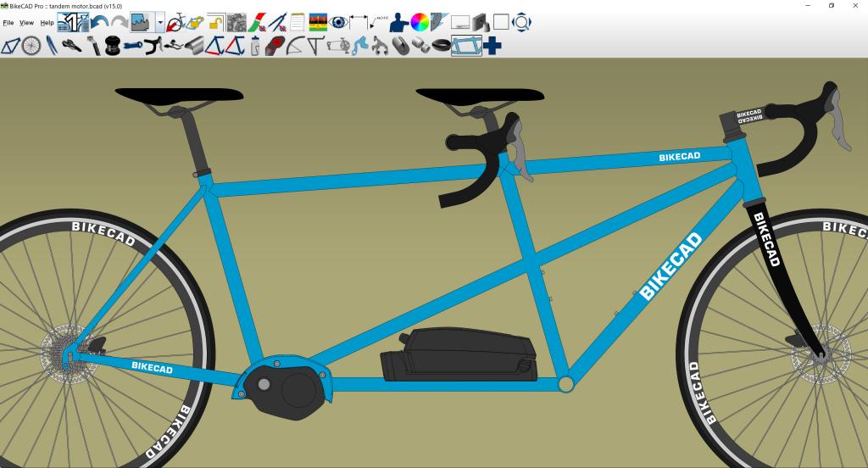The width and height of the screenshot is (868, 468).
Task: Open the grey coupler fitting icon
Action: [x=420, y=46]
